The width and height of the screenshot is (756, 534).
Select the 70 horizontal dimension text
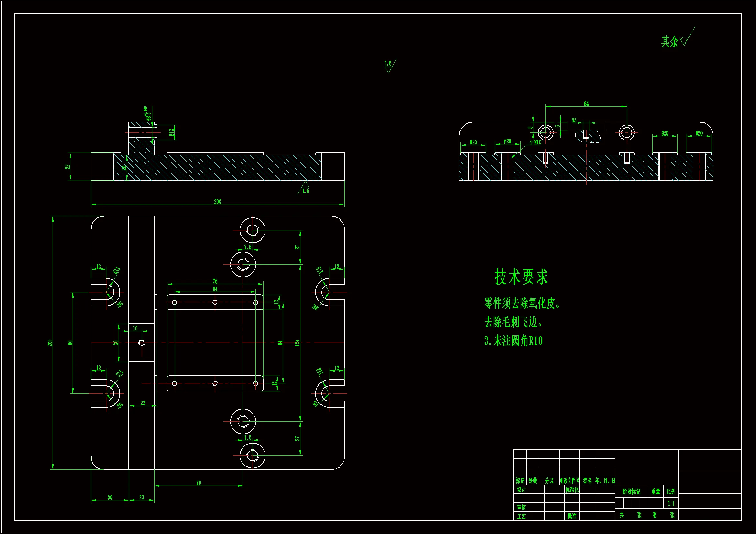(x=199, y=483)
